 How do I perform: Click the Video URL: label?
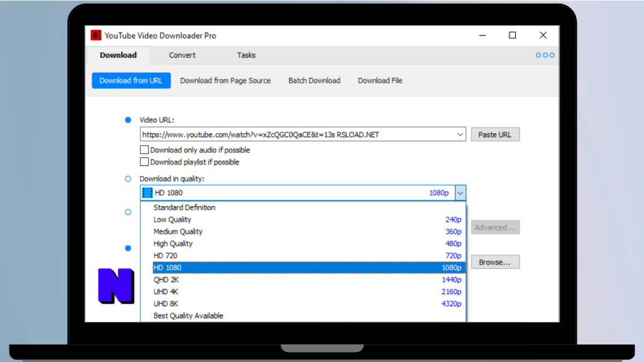[x=157, y=120]
